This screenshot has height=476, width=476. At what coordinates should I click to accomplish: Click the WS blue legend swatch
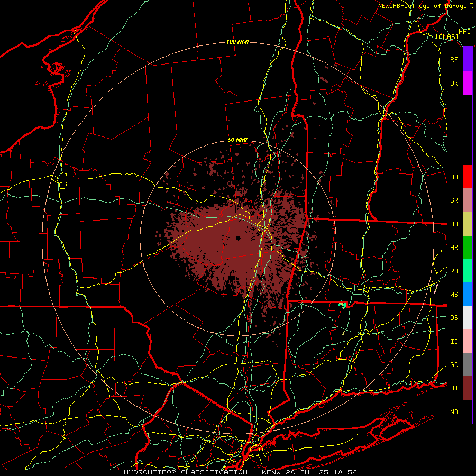(x=467, y=294)
